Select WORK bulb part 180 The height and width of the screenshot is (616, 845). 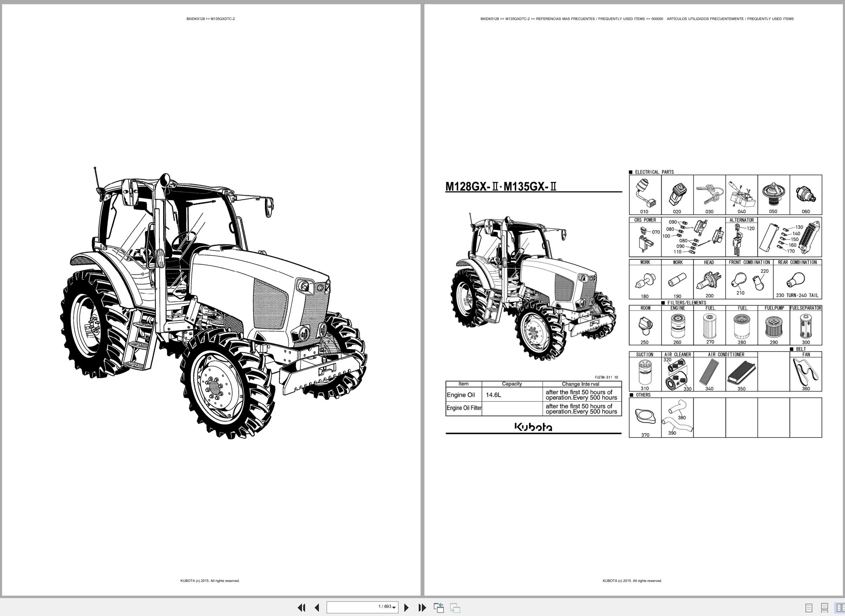pyautogui.click(x=645, y=282)
